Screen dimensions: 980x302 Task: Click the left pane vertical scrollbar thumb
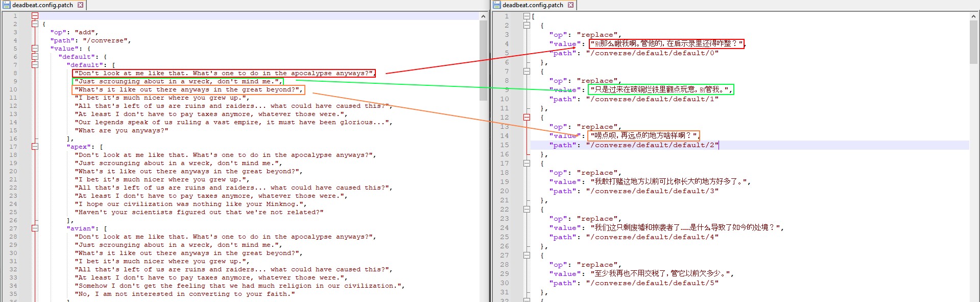(483, 61)
